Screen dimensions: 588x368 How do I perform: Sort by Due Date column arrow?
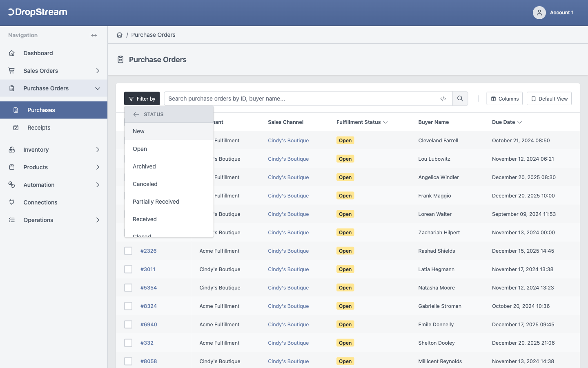[520, 122]
